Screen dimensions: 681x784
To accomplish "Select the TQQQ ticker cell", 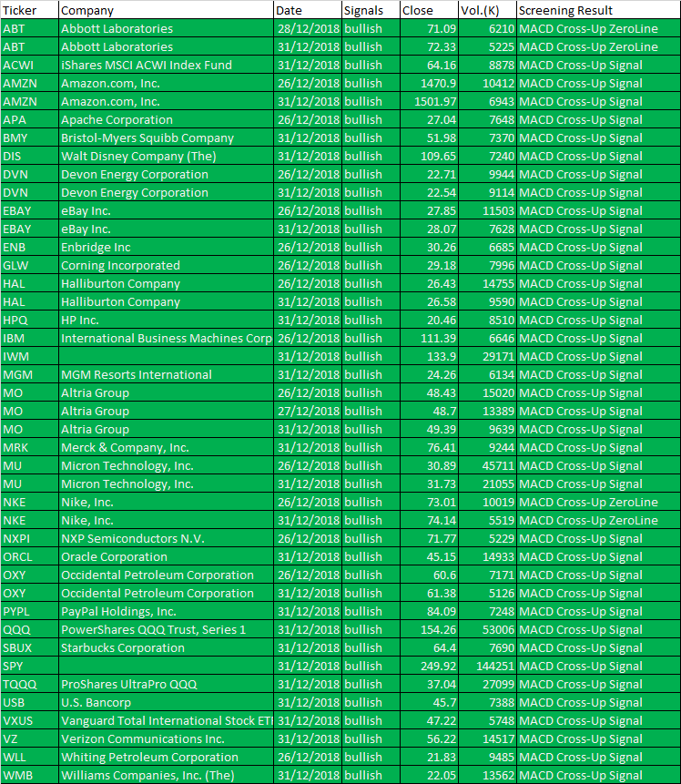I will (29, 685).
